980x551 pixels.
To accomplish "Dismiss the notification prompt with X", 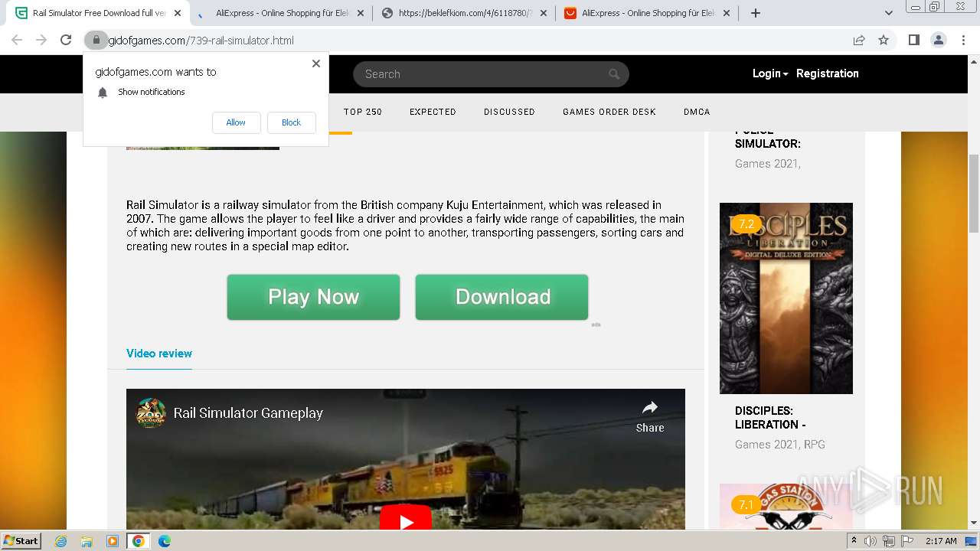I will 315,64.
